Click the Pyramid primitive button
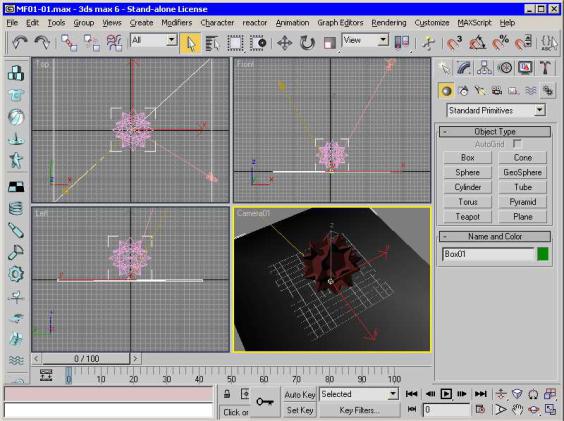 pos(522,202)
